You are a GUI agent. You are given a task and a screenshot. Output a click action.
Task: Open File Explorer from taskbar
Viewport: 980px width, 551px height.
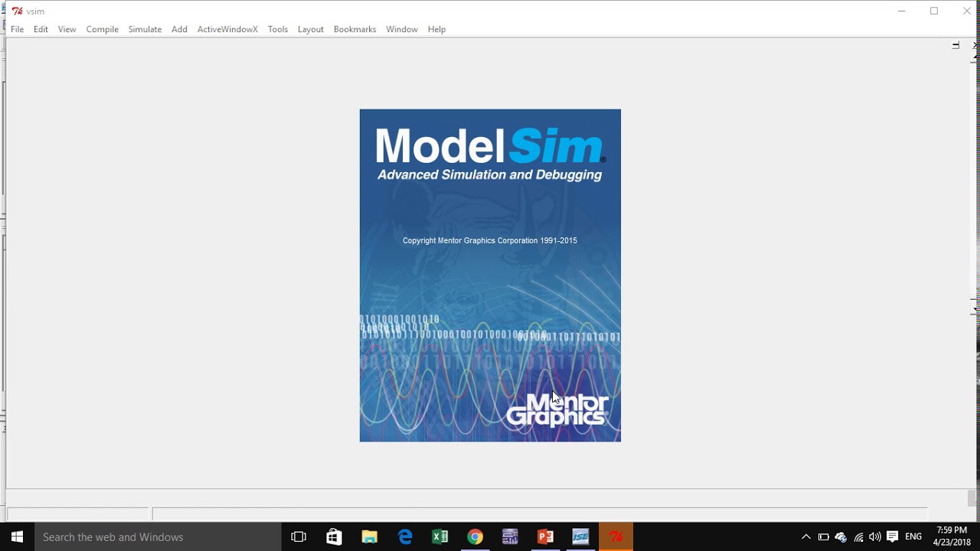point(369,537)
